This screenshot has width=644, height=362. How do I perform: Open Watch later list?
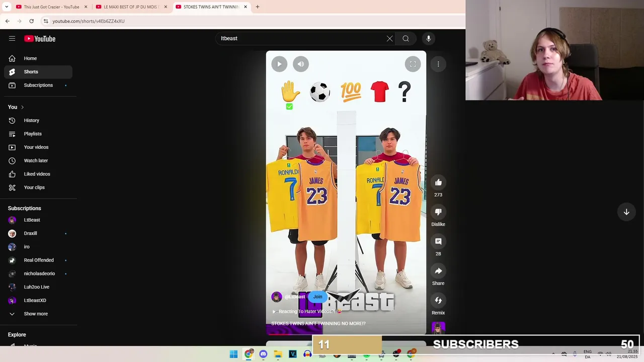pyautogui.click(x=38, y=160)
